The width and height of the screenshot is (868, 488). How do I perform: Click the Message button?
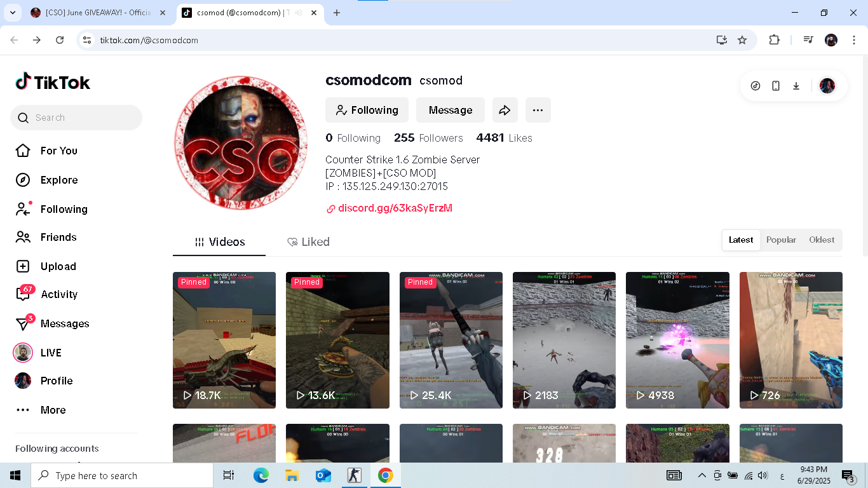click(x=450, y=110)
